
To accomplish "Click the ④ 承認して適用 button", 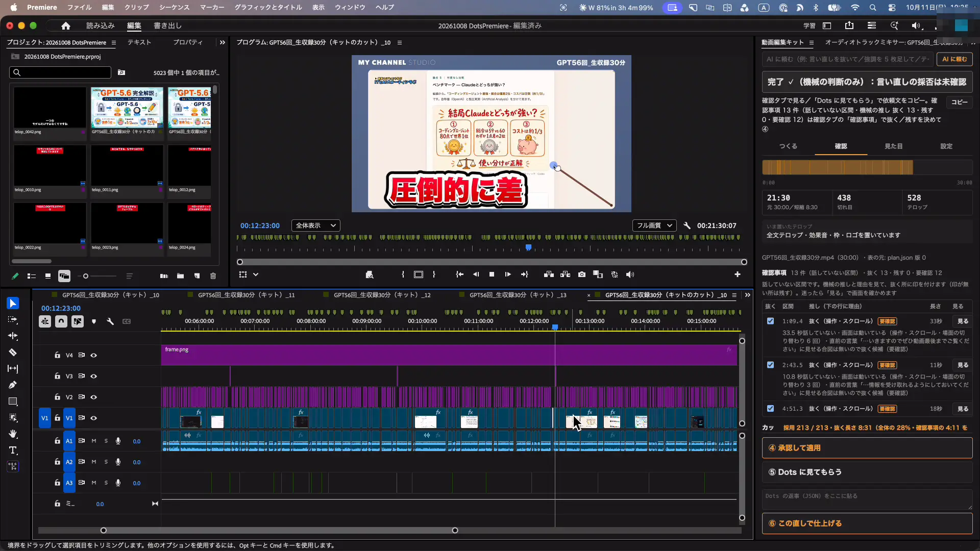I will pos(867,448).
